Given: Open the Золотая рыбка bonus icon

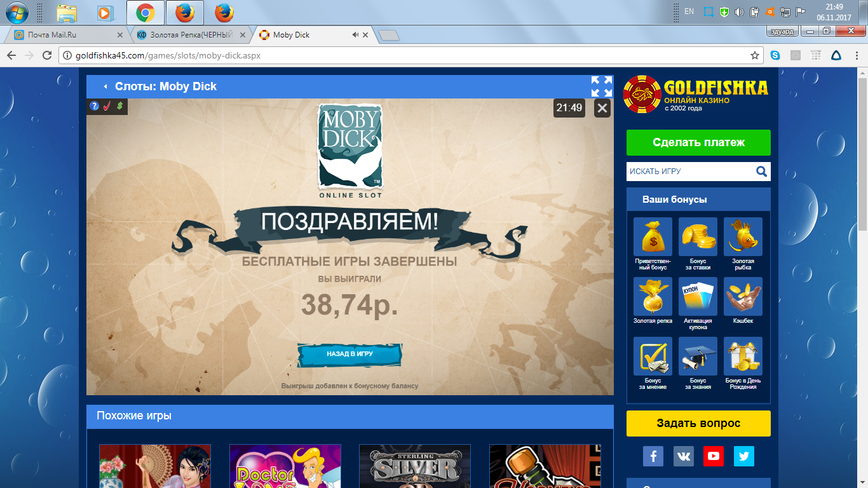Looking at the screenshot, I should point(743,237).
